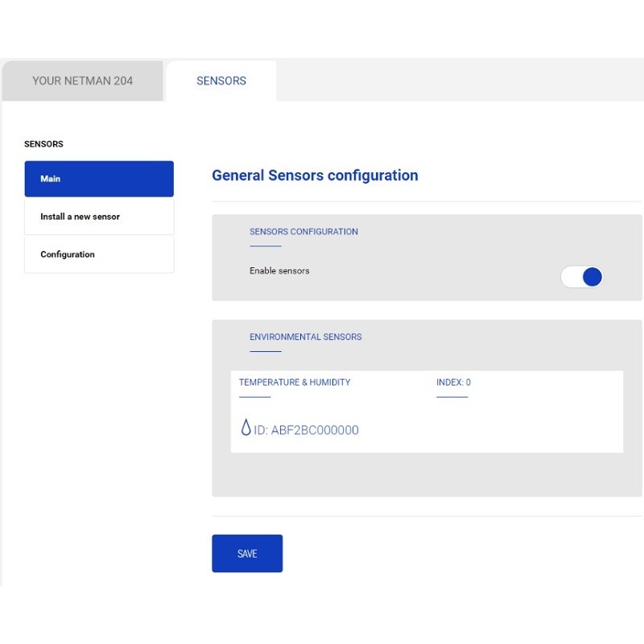Click the water droplet sensor icon
This screenshot has width=644, height=644.
246,428
